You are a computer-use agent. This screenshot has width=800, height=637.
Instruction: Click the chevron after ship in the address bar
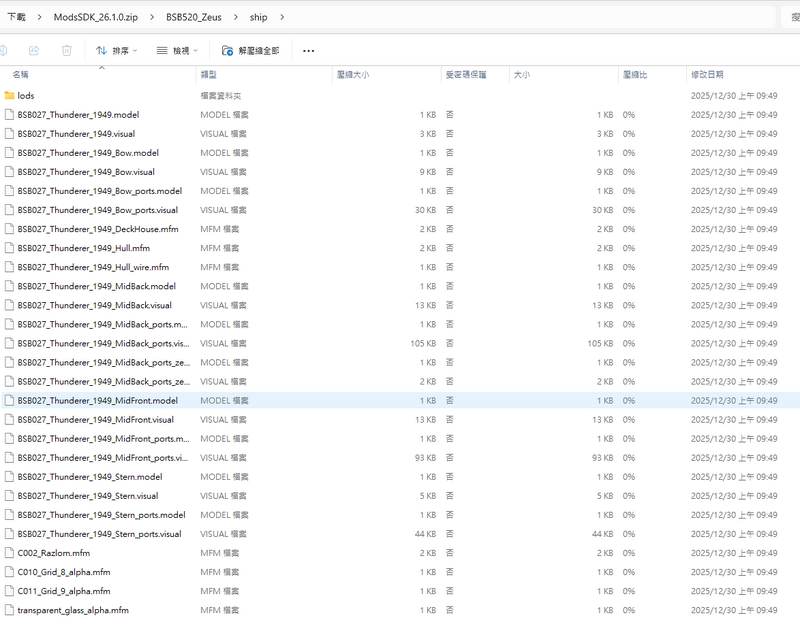(282, 17)
